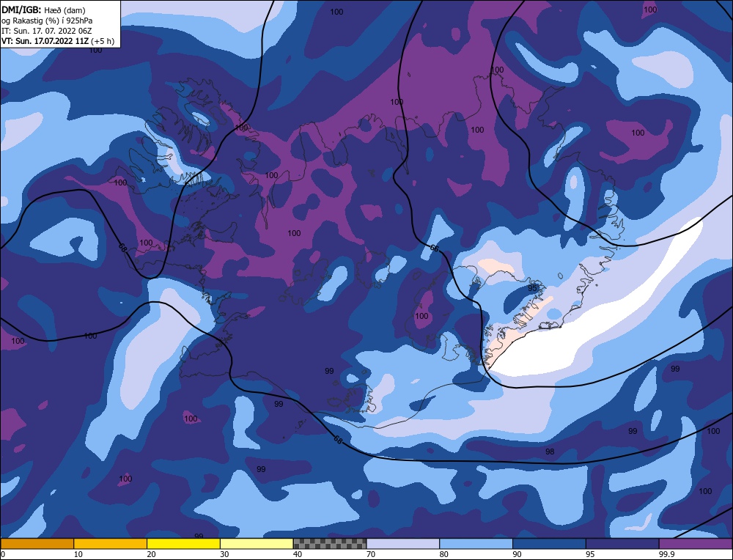733x560 pixels.
Task: Click the purple above-99.9 legend swatch
Action: tap(696, 544)
